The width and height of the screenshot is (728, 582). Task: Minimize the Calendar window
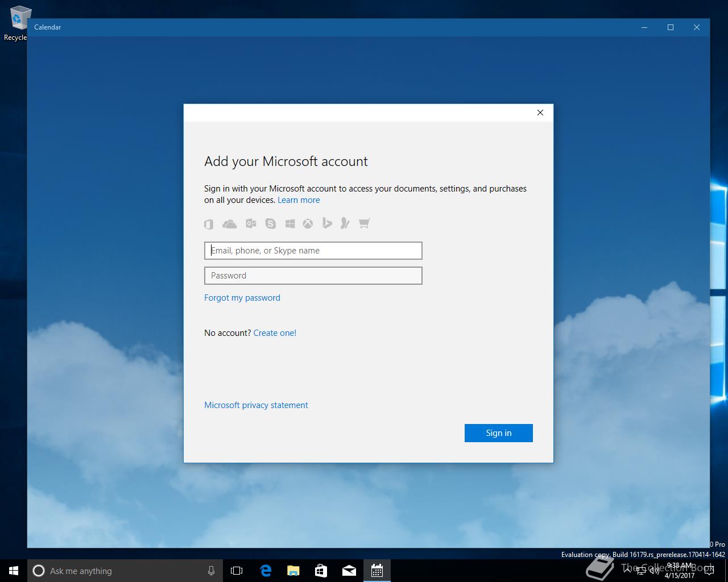coord(644,27)
